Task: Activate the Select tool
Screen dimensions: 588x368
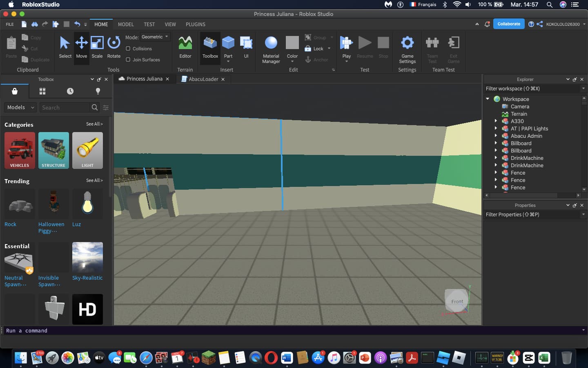Action: pyautogui.click(x=65, y=47)
